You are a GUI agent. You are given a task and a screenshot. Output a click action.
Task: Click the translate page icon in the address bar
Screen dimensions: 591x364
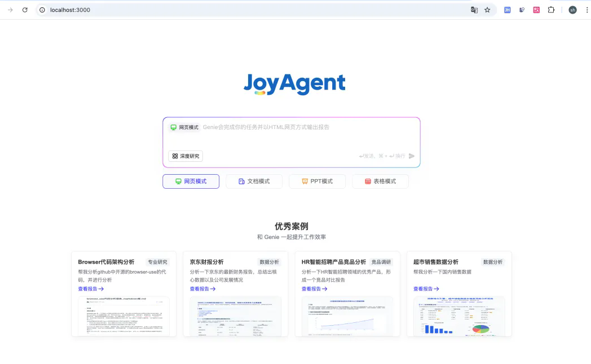coord(474,10)
